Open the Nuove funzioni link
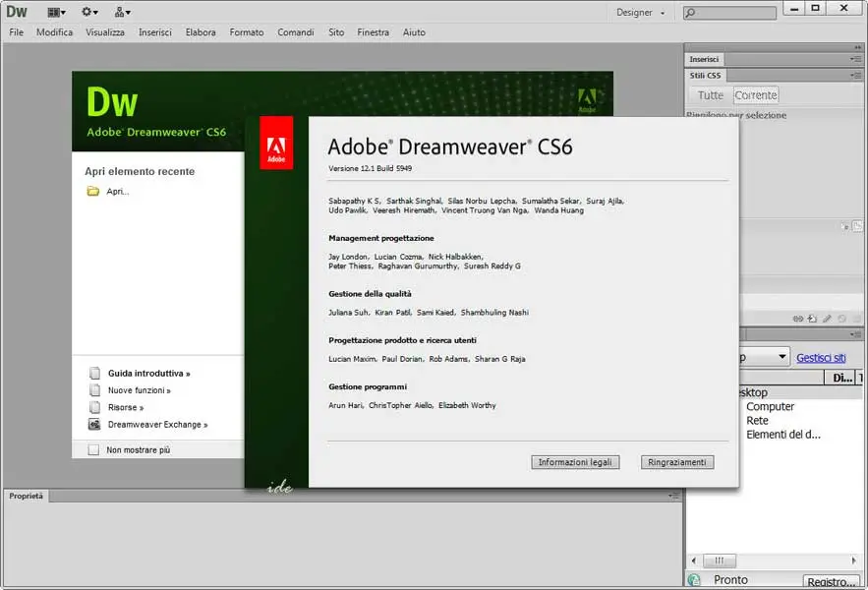 (140, 390)
